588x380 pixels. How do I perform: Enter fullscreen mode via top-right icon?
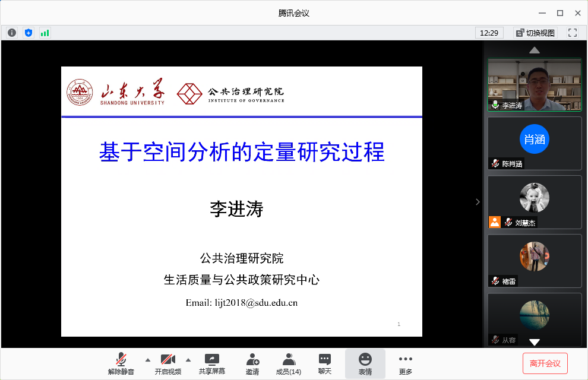pos(573,33)
